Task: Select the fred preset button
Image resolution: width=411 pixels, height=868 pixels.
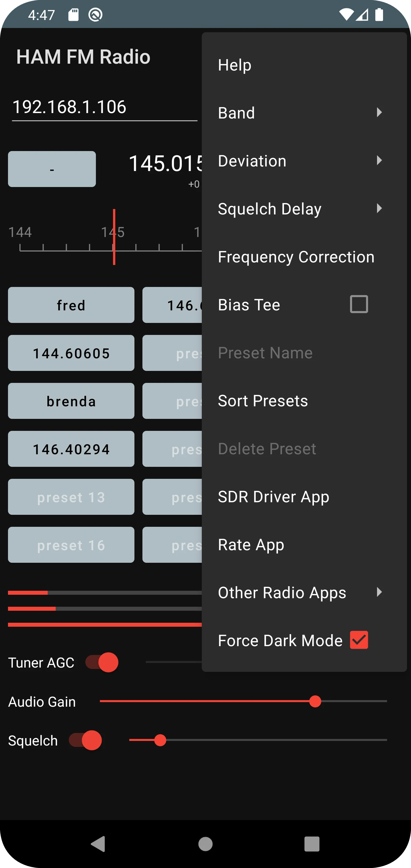Action: point(71,305)
